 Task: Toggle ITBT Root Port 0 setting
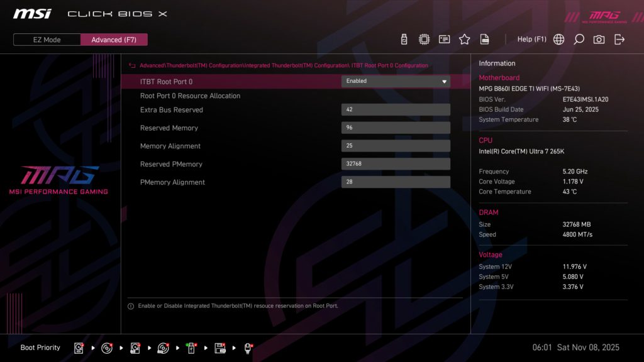coord(396,81)
